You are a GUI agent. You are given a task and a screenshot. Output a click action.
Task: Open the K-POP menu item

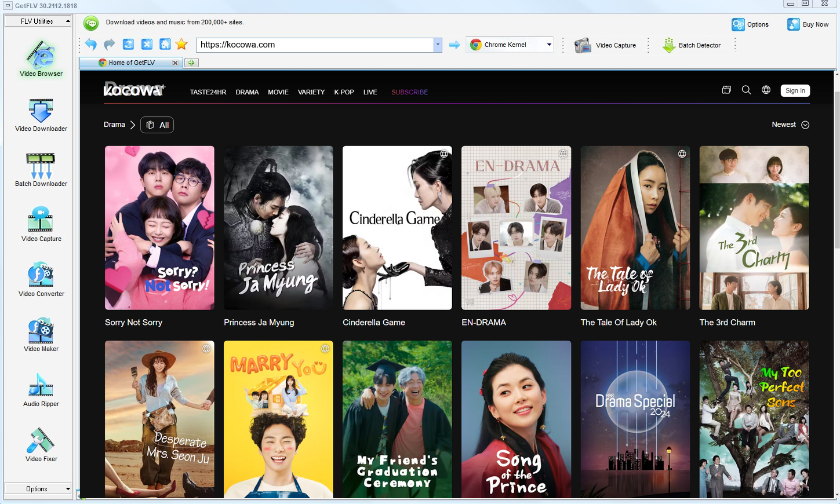click(x=344, y=92)
